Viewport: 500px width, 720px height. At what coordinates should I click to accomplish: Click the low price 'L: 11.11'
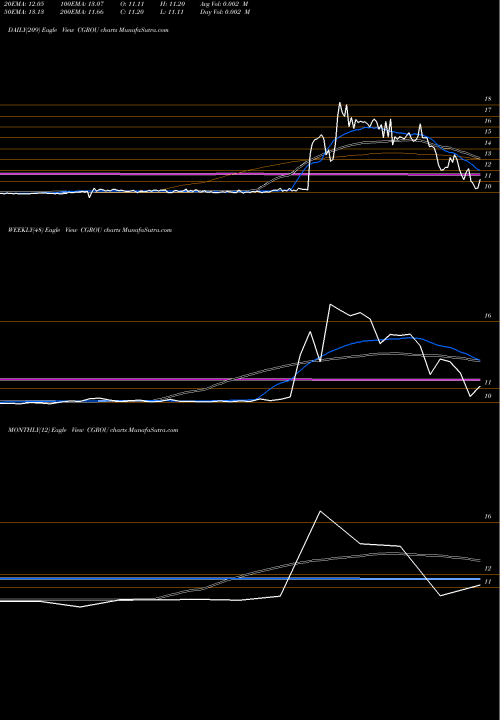[x=172, y=12]
